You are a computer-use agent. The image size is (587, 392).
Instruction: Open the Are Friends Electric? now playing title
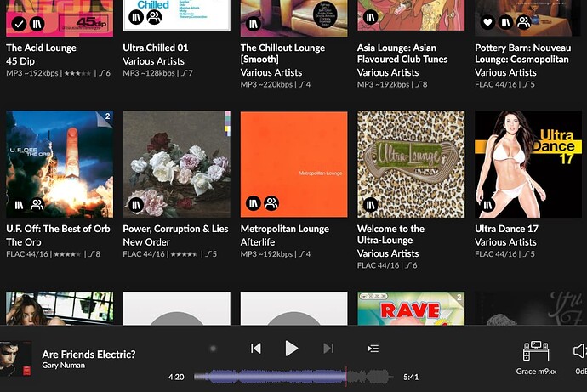(88, 355)
